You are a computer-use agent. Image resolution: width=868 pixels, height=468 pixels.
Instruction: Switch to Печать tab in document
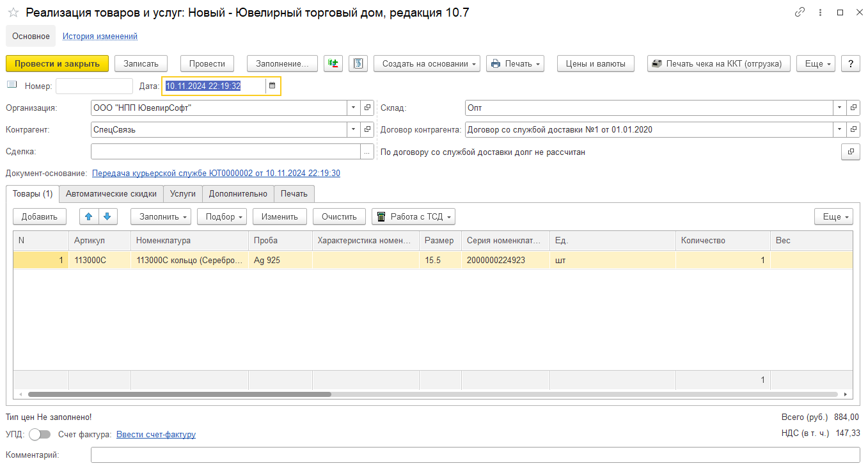(x=294, y=193)
